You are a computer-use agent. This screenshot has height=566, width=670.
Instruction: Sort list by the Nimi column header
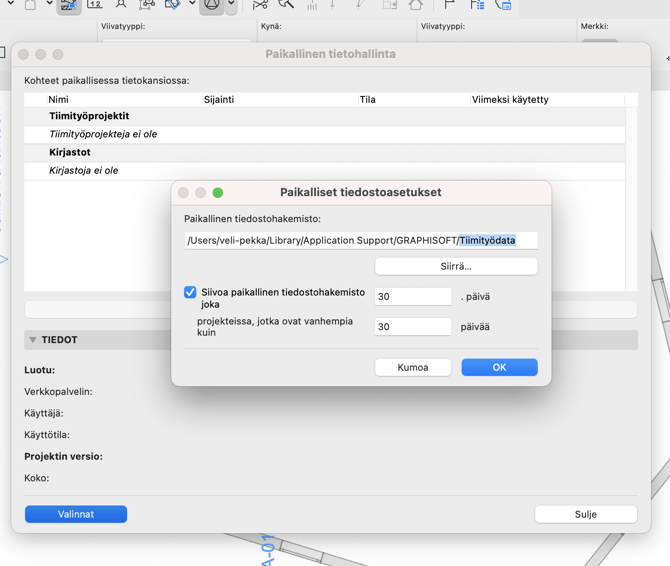(59, 100)
